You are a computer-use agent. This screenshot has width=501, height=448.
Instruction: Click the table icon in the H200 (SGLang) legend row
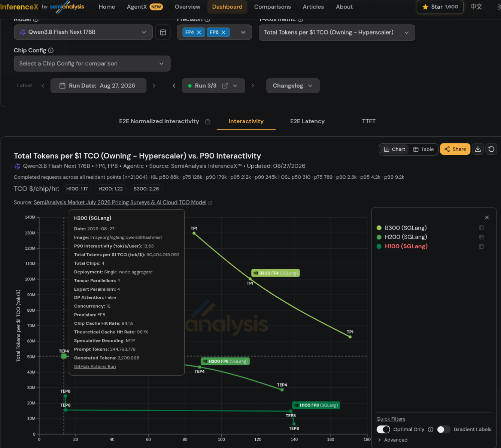coord(482,237)
